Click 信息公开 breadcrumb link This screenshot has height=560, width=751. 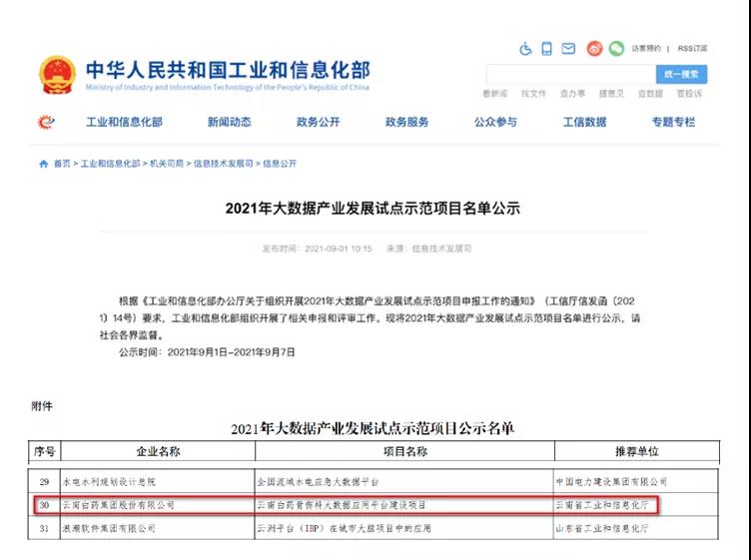click(x=280, y=164)
